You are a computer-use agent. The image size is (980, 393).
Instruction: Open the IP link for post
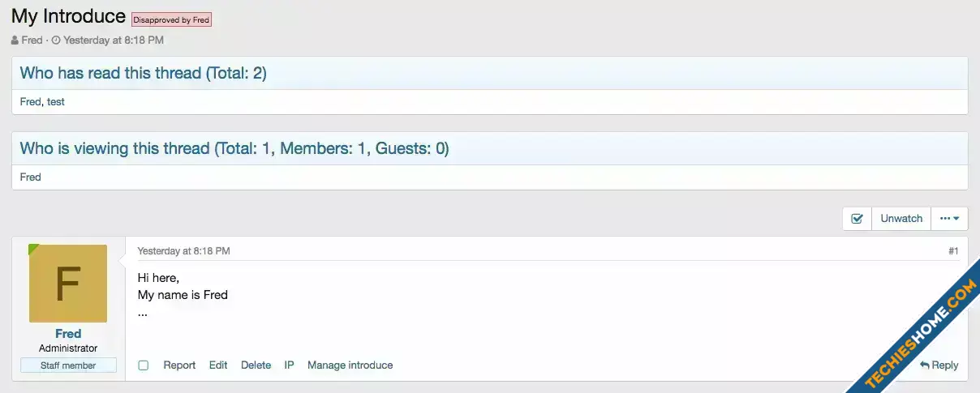289,365
